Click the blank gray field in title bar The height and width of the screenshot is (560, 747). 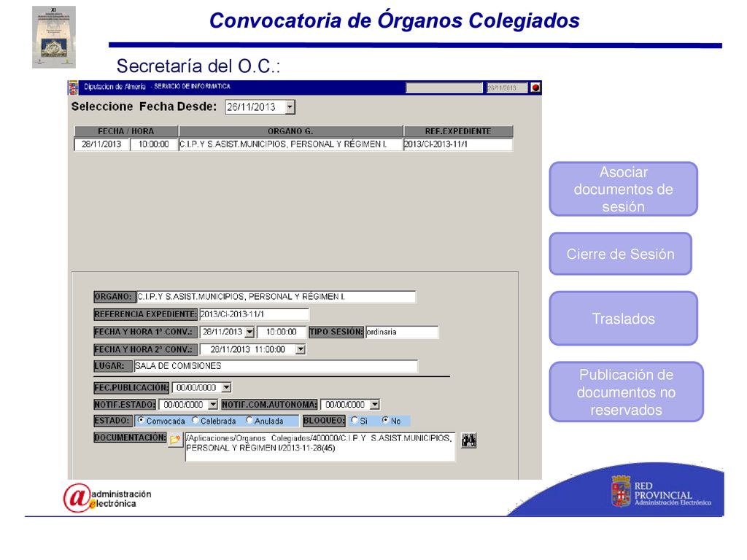(444, 87)
